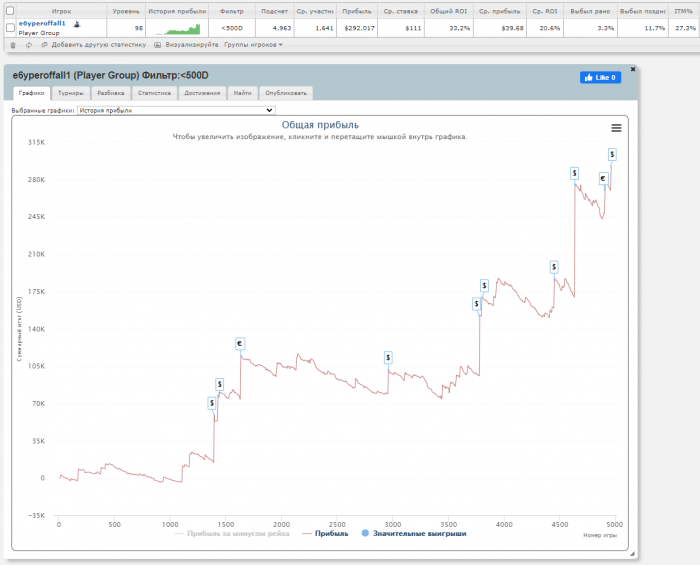This screenshot has width=700, height=565.
Task: Open the Статистика tab
Action: pyautogui.click(x=154, y=93)
